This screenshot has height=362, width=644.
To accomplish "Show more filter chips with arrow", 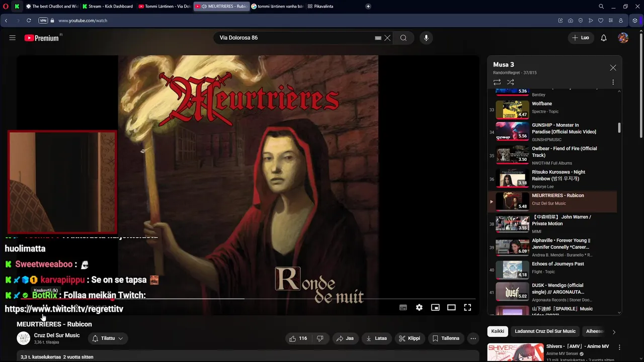I will point(614,332).
